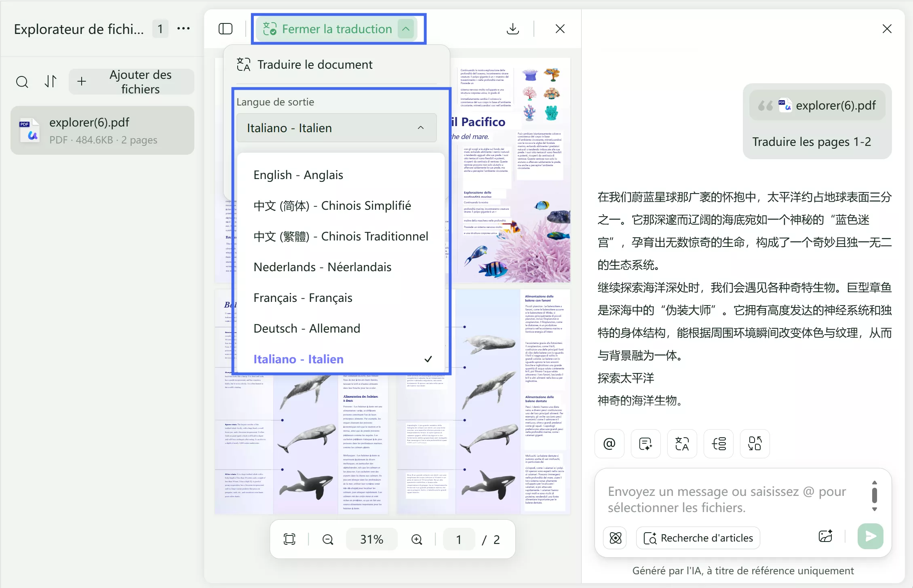
Task: Click 'Fermer la traduction' to close translation
Action: click(x=337, y=28)
